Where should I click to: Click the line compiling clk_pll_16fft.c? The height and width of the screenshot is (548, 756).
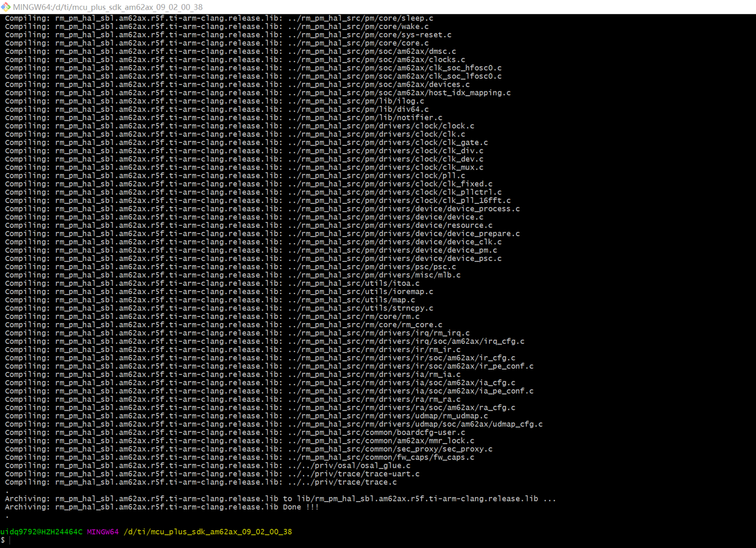[258, 200]
